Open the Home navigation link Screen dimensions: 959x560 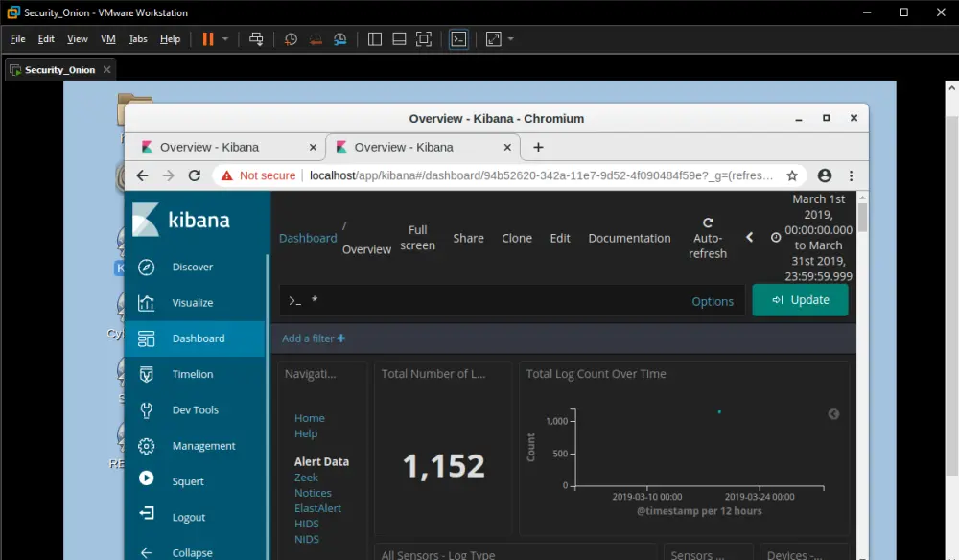[310, 418]
